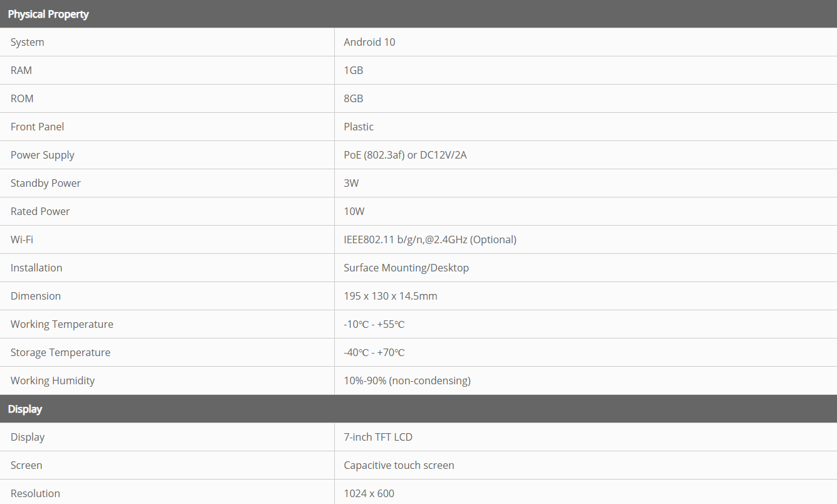Click the RAM row label
Image resolution: width=837 pixels, height=504 pixels.
(x=21, y=70)
